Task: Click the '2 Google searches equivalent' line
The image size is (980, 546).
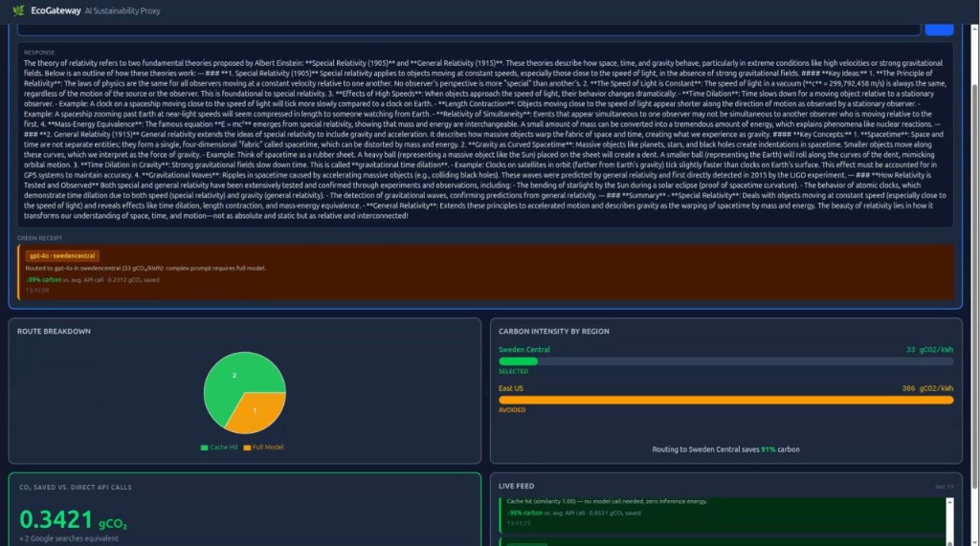Action: 69,538
